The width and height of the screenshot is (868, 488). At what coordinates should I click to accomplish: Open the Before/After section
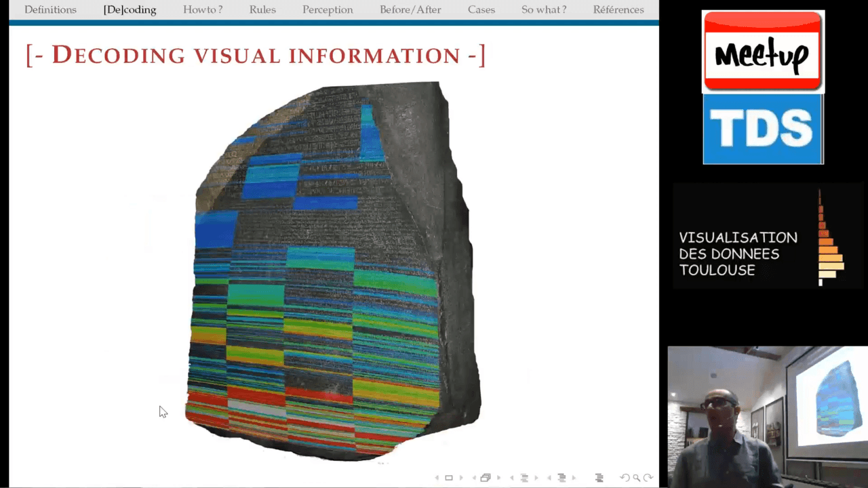point(410,9)
